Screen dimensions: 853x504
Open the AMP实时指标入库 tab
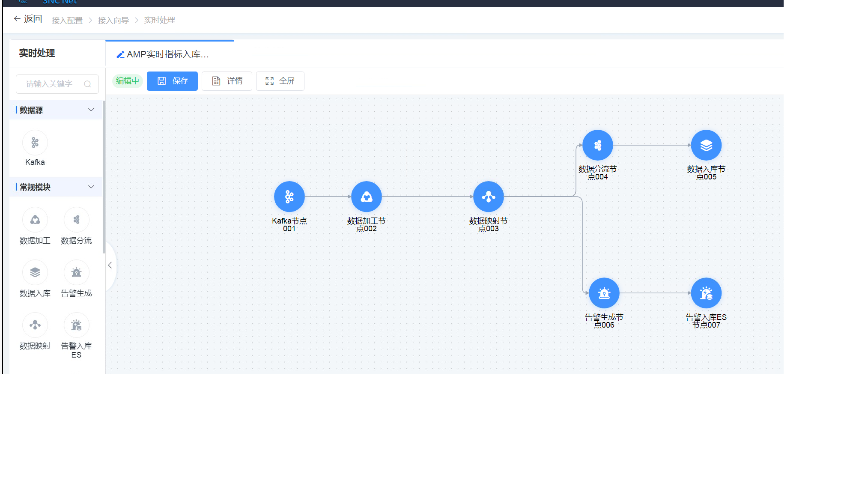tap(170, 54)
